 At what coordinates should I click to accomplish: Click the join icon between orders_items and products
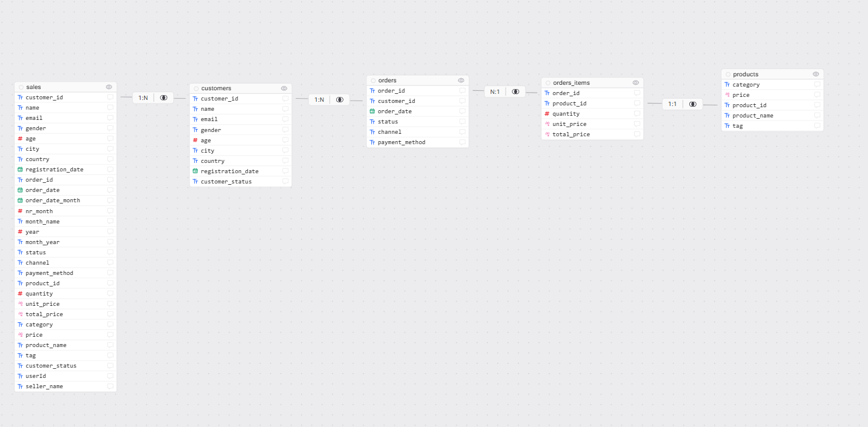693,104
